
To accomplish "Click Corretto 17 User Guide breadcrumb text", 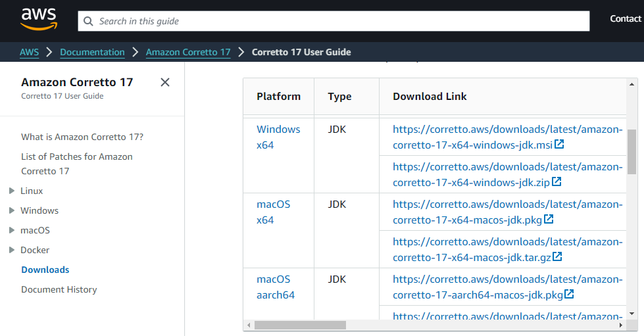I will (301, 52).
